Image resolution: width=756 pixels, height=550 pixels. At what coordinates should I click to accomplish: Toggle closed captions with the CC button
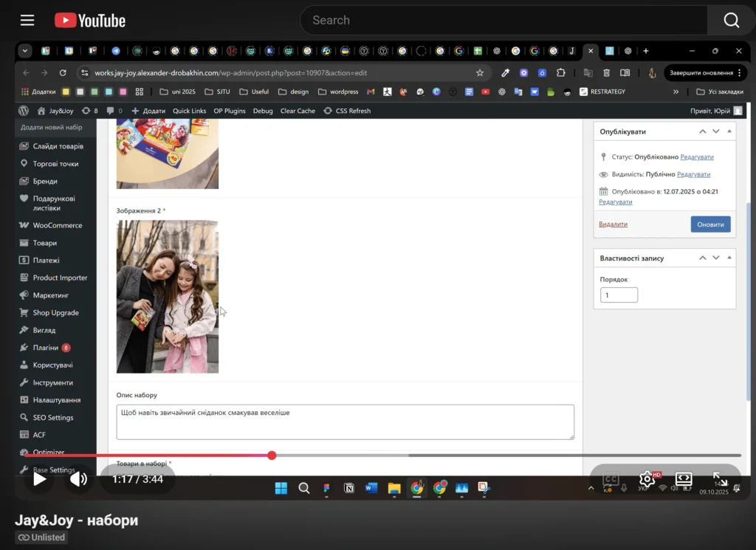[611, 479]
